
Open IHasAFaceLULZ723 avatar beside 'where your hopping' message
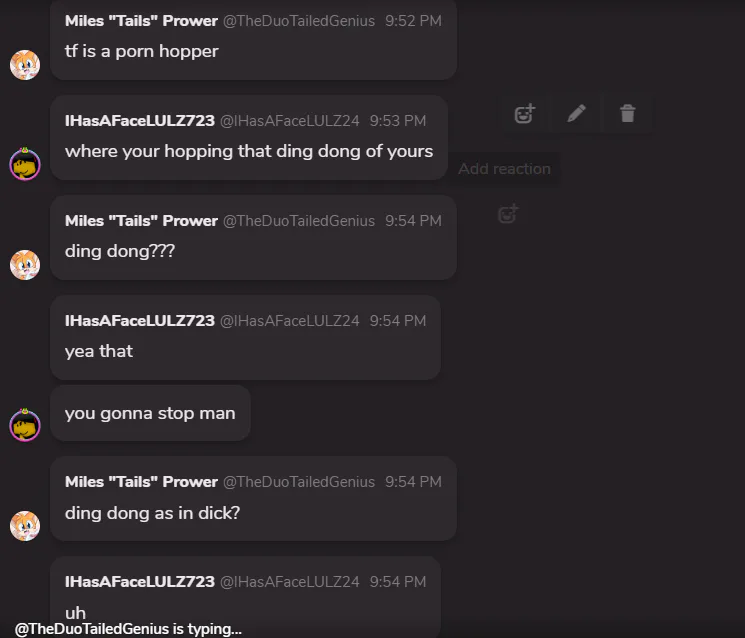tap(25, 164)
